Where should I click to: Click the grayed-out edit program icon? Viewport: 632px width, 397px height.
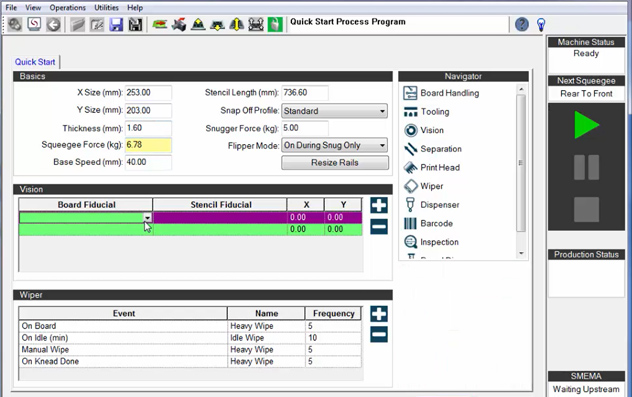pos(97,25)
